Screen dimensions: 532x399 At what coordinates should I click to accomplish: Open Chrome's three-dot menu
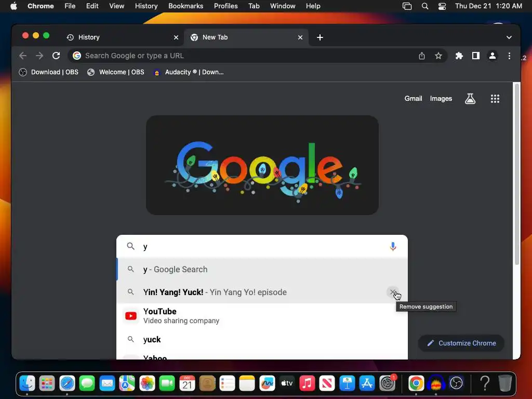pos(509,56)
